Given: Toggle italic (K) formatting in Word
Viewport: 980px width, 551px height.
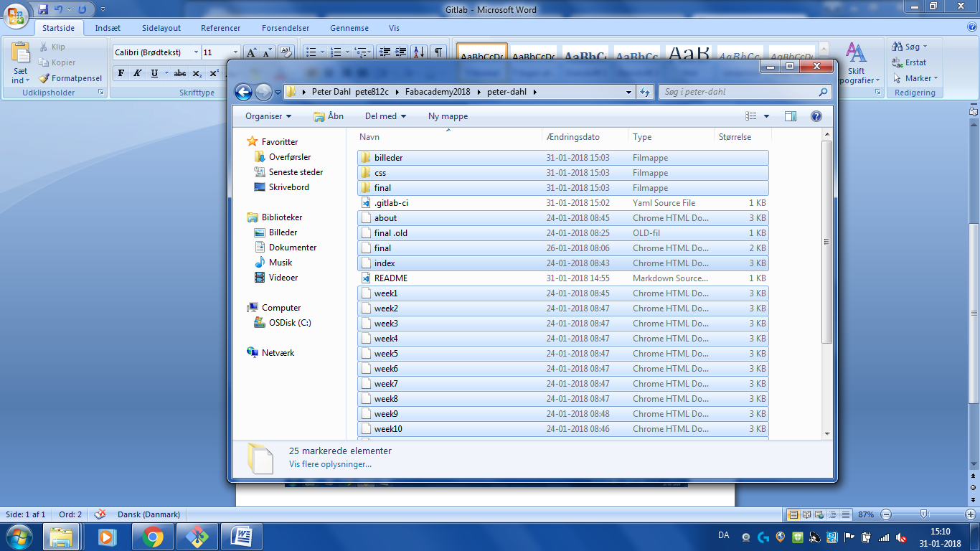Looking at the screenshot, I should 137,73.
